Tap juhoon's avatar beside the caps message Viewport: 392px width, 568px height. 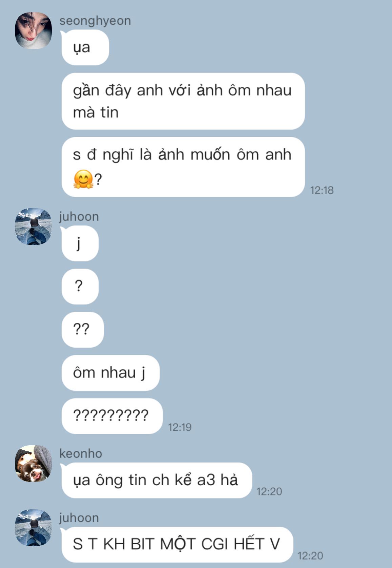(x=33, y=528)
